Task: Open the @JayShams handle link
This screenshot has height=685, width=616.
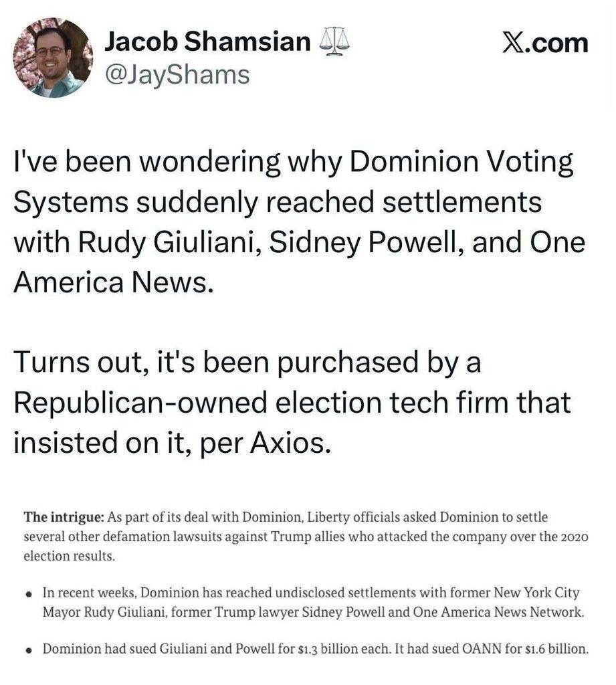Action: 177,74
